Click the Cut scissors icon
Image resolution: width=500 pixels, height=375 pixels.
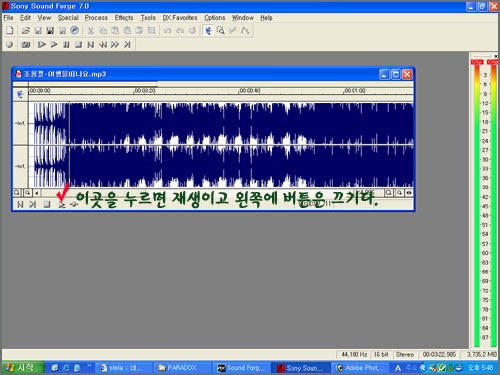(90, 31)
